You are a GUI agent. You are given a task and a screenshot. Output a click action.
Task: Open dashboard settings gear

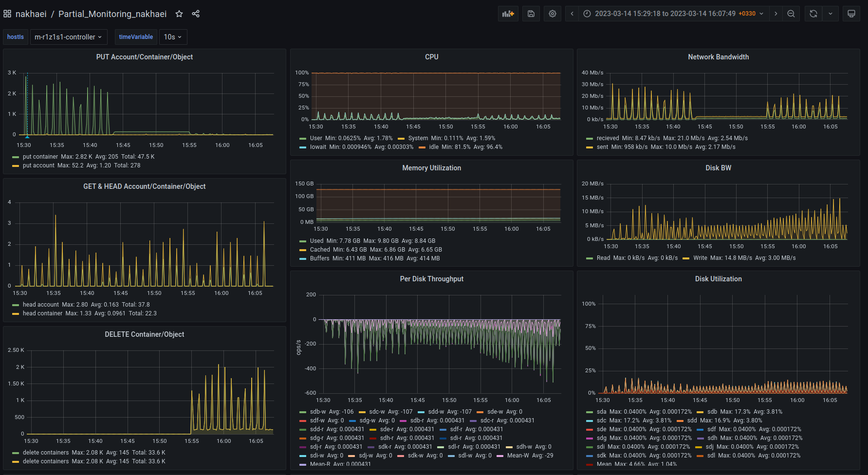click(553, 14)
